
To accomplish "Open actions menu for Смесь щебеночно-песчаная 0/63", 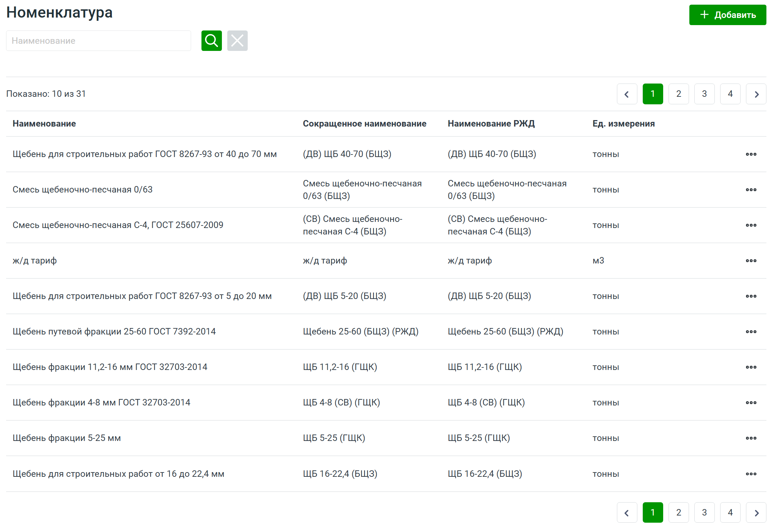I will [x=751, y=190].
